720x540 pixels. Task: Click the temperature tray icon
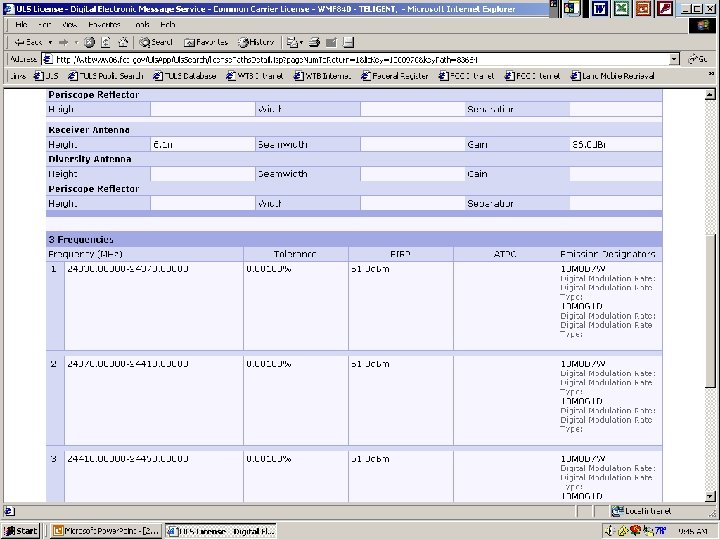coord(660,531)
